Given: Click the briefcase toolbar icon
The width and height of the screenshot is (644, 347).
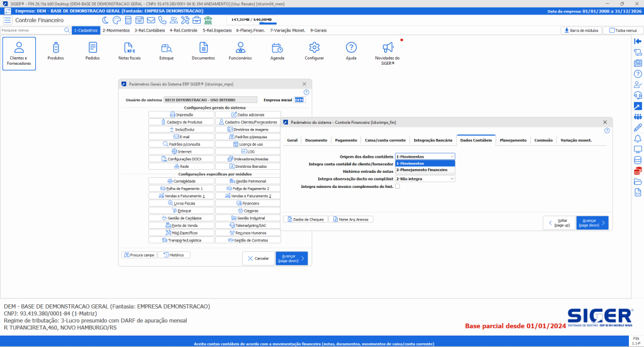Looking at the screenshot, I should [x=197, y=19].
